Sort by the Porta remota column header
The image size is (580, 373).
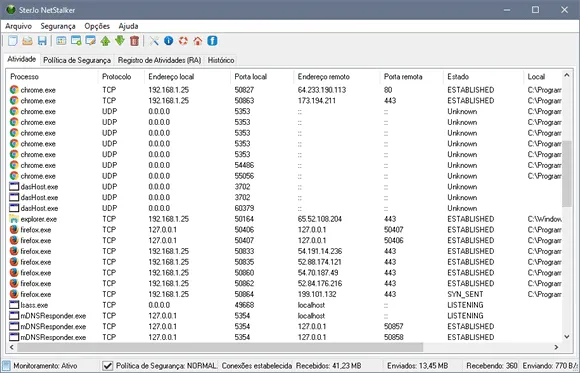(x=412, y=77)
